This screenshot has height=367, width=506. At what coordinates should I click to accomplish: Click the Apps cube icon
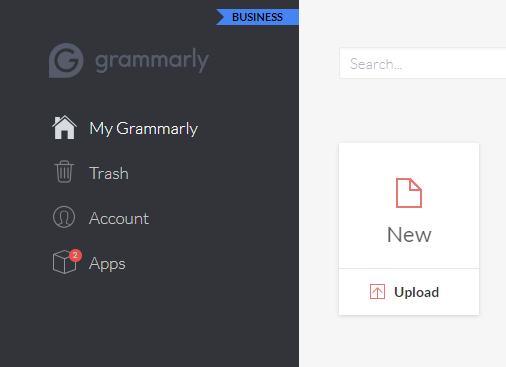[64, 262]
